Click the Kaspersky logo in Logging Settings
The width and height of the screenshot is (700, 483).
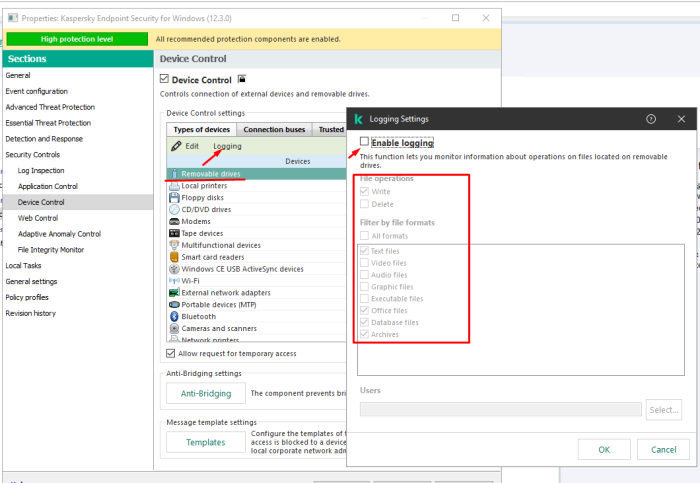(x=358, y=119)
